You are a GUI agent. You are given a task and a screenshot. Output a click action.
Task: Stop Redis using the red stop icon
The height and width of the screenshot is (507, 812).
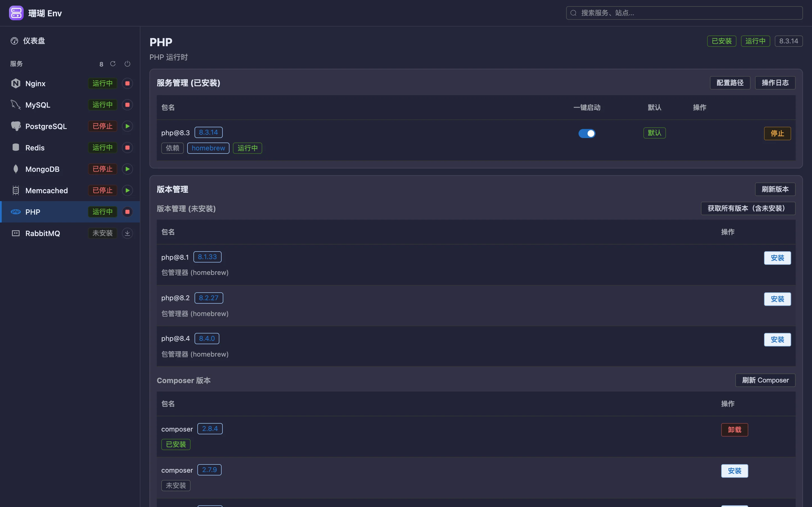click(x=127, y=148)
